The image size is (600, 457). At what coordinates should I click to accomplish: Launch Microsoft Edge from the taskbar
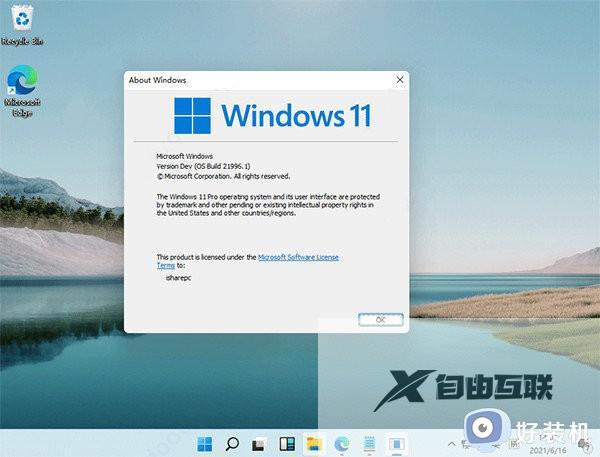click(x=342, y=444)
